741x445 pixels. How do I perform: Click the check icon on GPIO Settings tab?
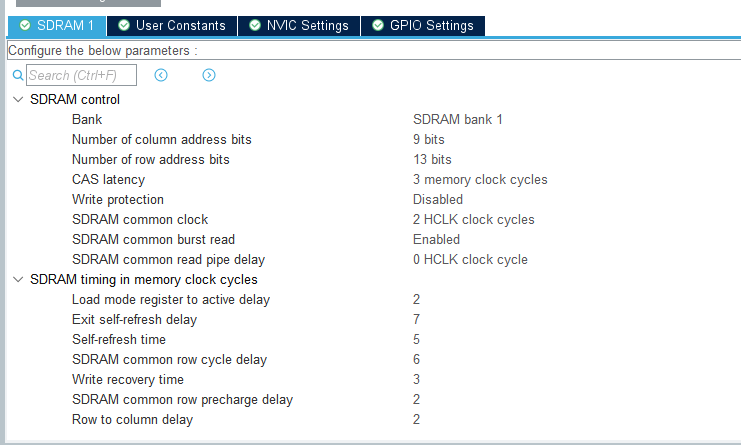point(378,25)
